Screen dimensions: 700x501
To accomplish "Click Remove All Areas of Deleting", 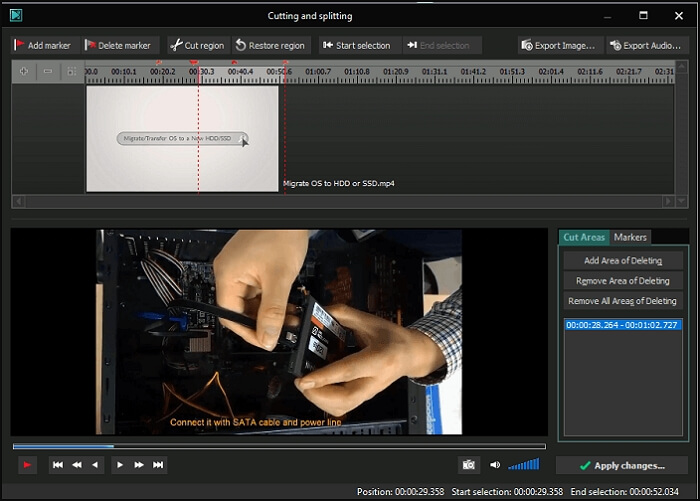I will (622, 301).
